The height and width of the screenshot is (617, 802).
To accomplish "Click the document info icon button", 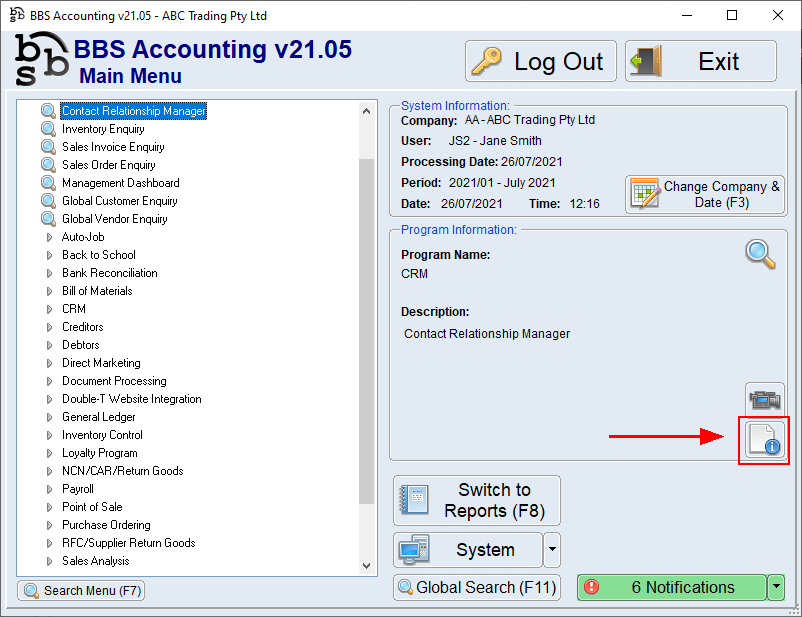I will 765,440.
